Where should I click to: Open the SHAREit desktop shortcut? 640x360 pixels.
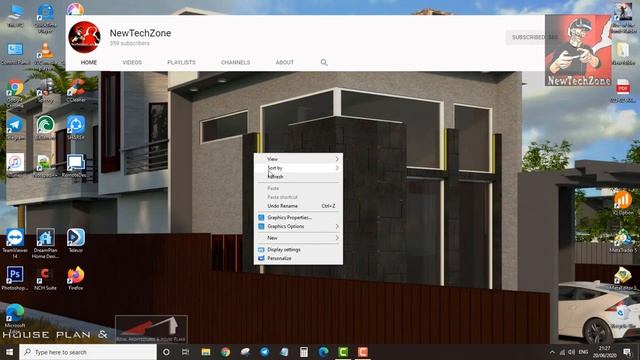pos(76,127)
